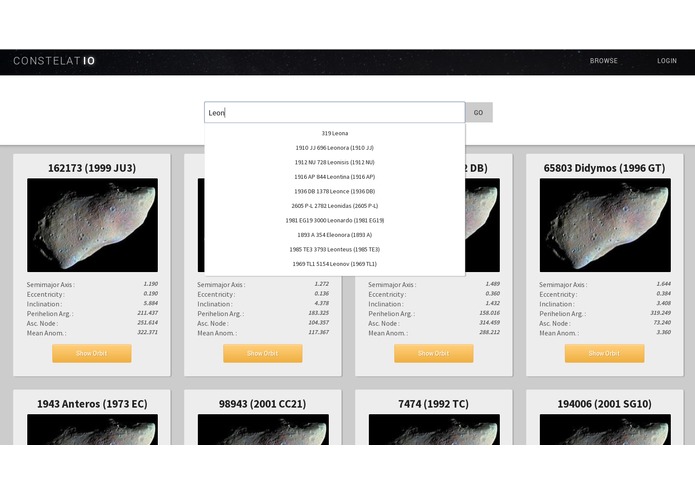
Task: Select suggestion 1378 Leonce (1936 DB)
Action: click(335, 191)
